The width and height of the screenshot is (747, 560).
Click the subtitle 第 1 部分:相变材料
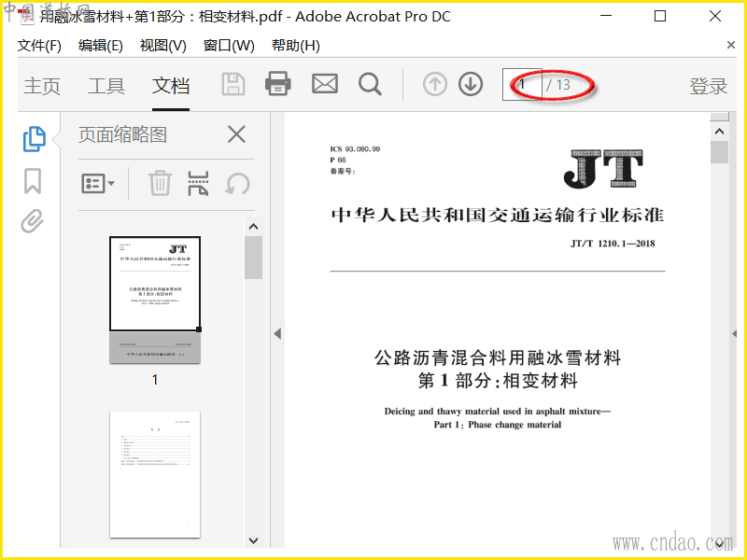pyautogui.click(x=498, y=381)
